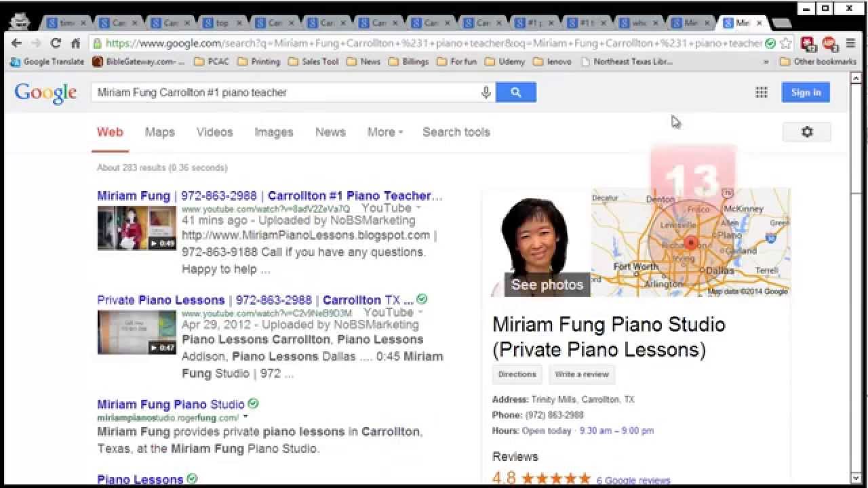Open Search tools options
868x488 pixels.
pyautogui.click(x=456, y=132)
